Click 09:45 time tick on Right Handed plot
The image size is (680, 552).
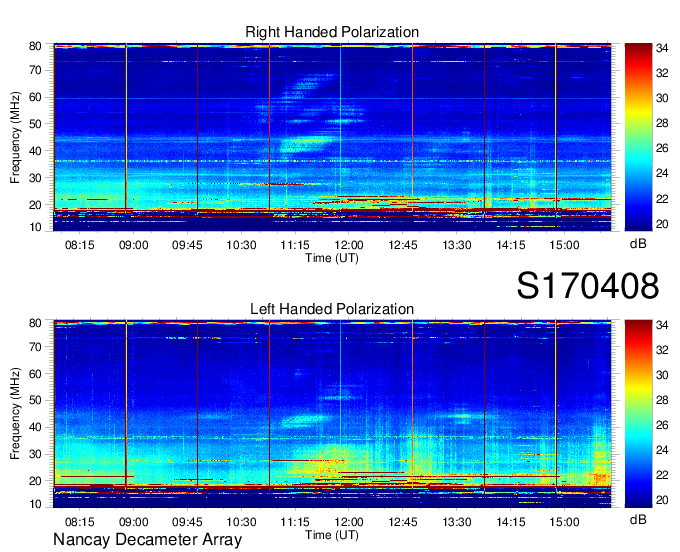(187, 245)
